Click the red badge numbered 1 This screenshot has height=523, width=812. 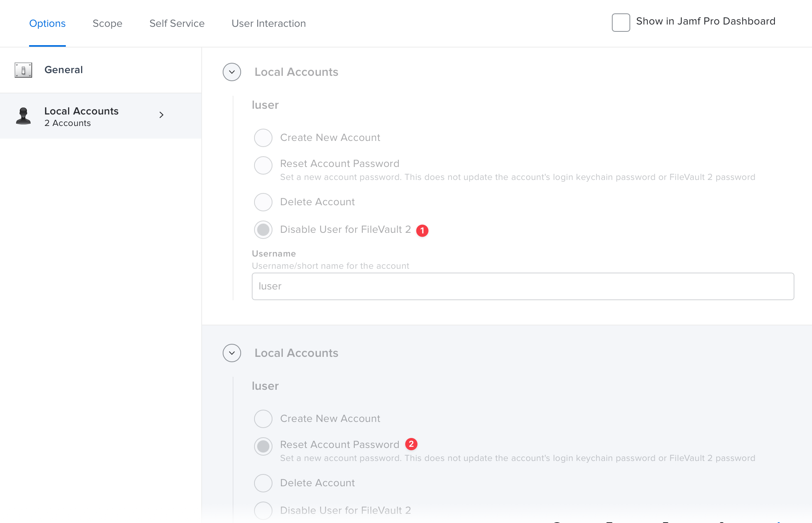coord(422,230)
